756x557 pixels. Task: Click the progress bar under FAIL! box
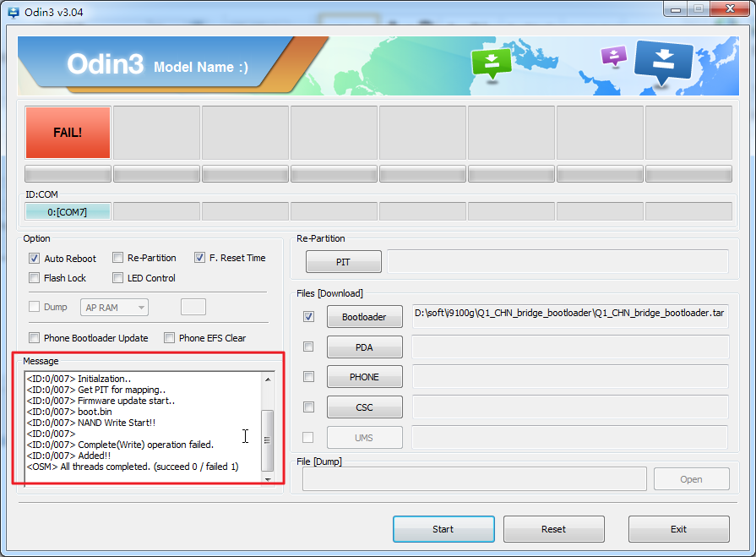pyautogui.click(x=68, y=173)
